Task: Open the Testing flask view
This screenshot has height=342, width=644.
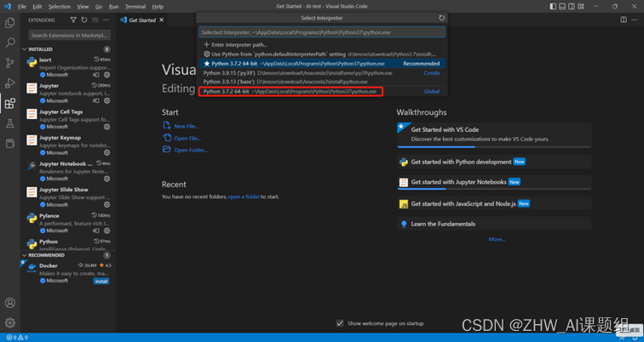Action: tap(10, 123)
